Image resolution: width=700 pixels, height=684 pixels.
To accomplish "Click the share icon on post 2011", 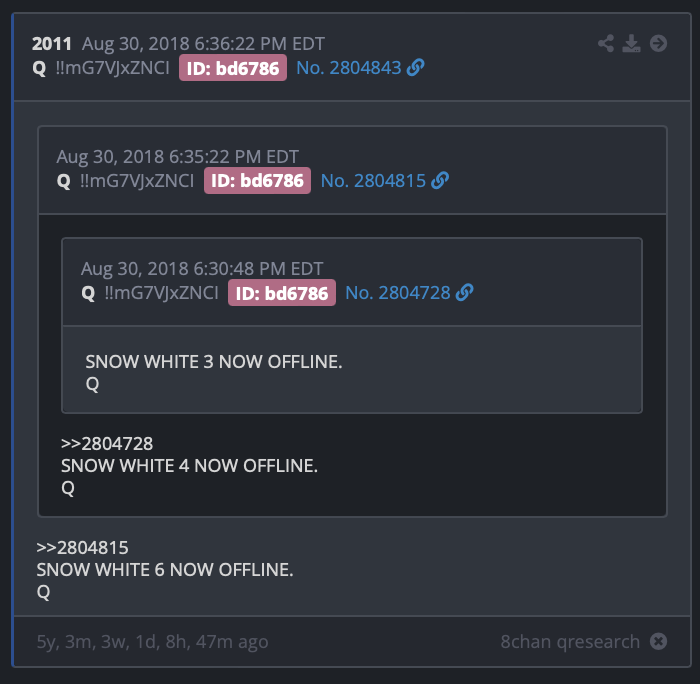I will [x=606, y=43].
